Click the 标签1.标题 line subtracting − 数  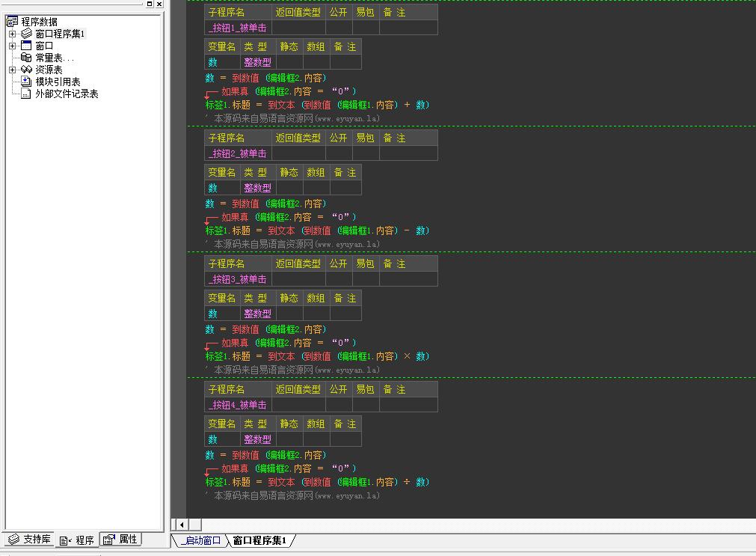[317, 230]
